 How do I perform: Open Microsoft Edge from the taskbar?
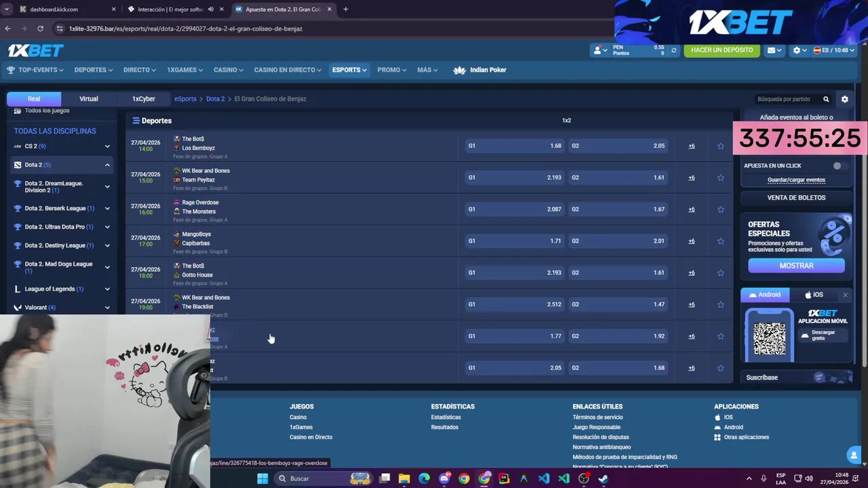(424, 479)
